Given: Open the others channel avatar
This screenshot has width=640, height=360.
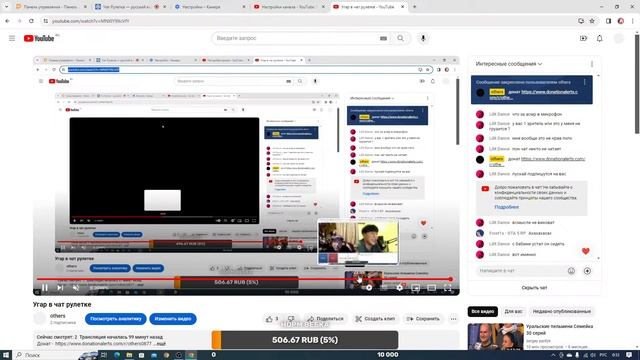Looking at the screenshot, I should click(x=40, y=319).
